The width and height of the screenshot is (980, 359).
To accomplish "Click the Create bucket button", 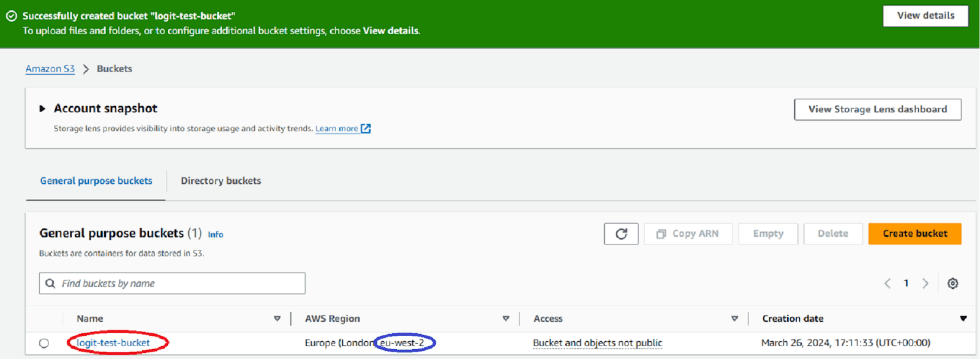I will click(x=914, y=233).
